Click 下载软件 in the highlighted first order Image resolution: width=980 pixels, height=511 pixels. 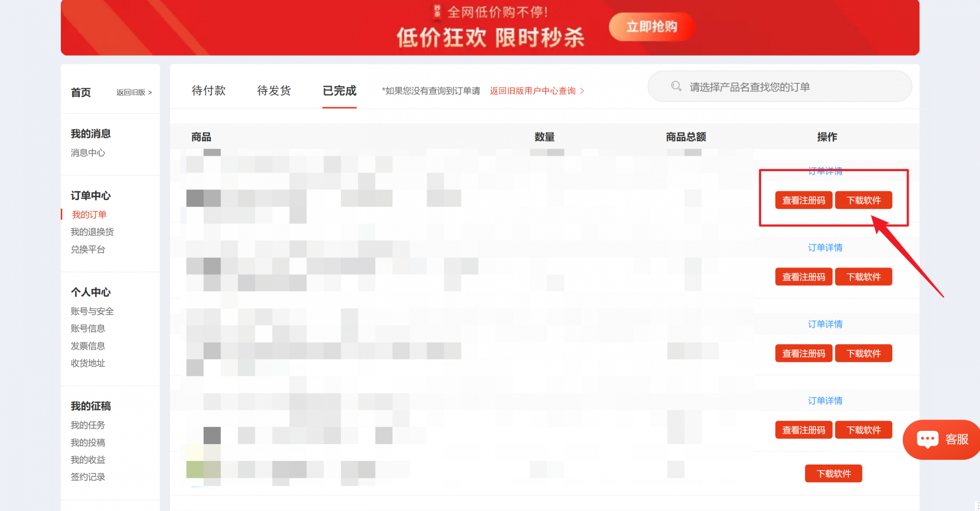pos(863,200)
